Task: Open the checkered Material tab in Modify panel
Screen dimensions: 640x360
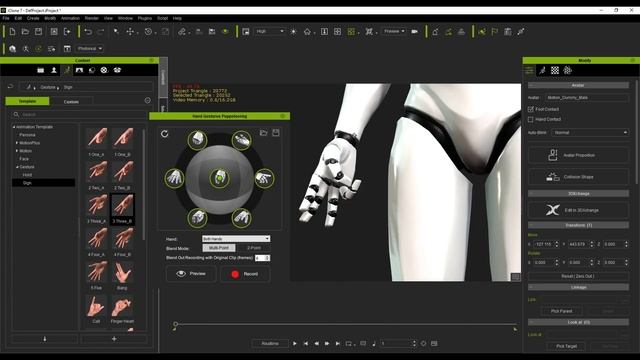Action: [555, 71]
